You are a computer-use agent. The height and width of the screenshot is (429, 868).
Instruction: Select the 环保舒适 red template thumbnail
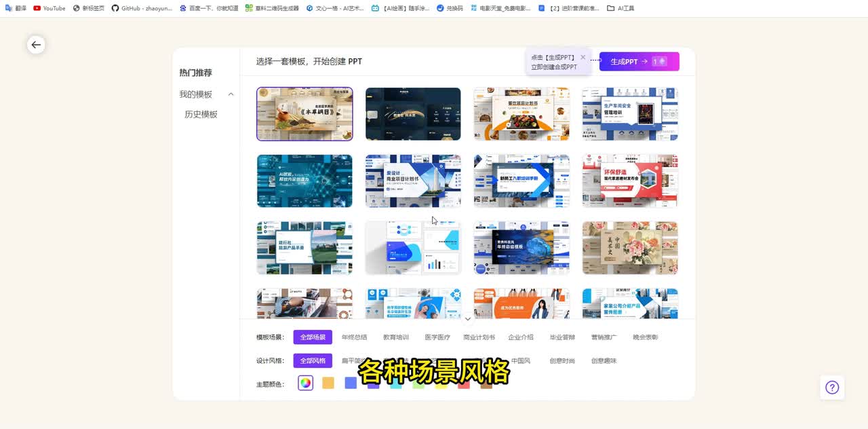click(x=630, y=181)
